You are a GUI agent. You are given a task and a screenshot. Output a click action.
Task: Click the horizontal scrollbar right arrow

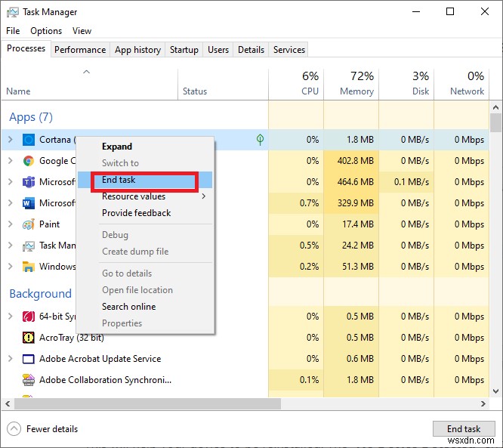point(483,403)
